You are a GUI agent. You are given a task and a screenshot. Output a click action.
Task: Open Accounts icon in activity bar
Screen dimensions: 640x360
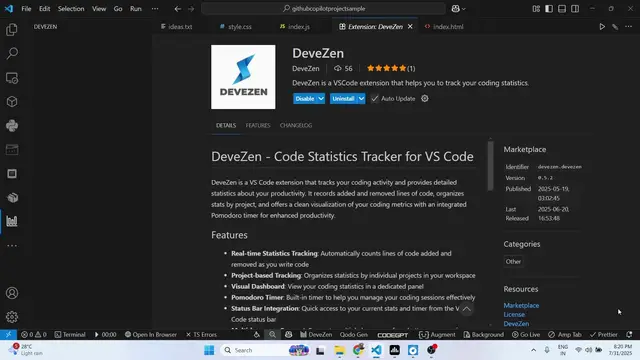tap(12, 293)
